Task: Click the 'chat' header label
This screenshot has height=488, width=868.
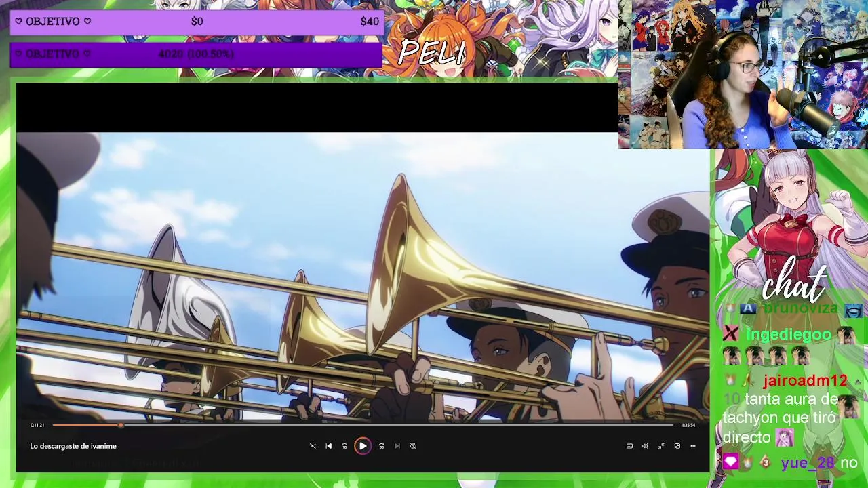Action: [795, 281]
